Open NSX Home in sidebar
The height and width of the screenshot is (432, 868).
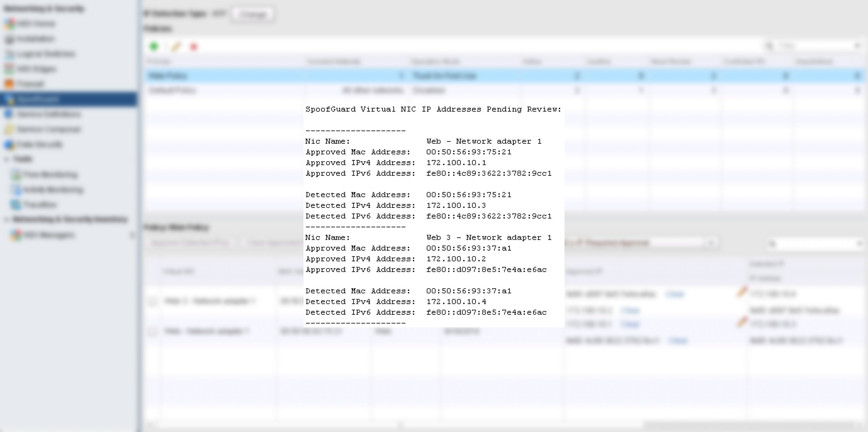[x=36, y=23]
